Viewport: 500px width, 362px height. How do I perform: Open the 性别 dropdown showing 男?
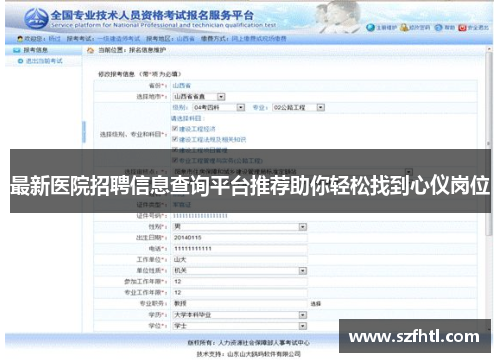tap(240, 227)
